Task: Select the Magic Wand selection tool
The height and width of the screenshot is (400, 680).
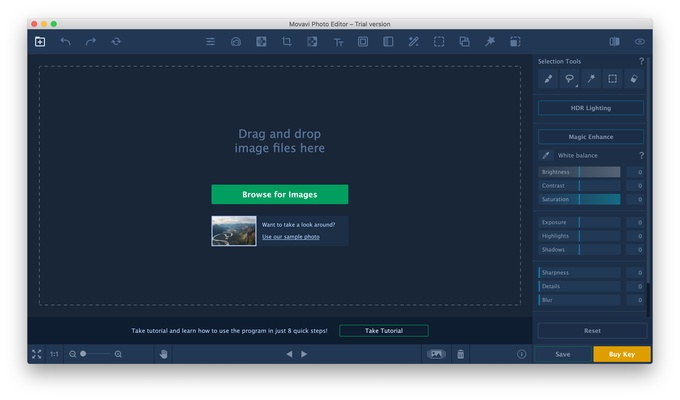Action: pyautogui.click(x=591, y=79)
